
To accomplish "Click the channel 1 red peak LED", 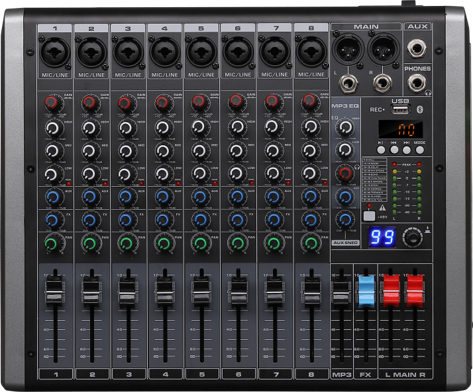I will coord(68,184).
